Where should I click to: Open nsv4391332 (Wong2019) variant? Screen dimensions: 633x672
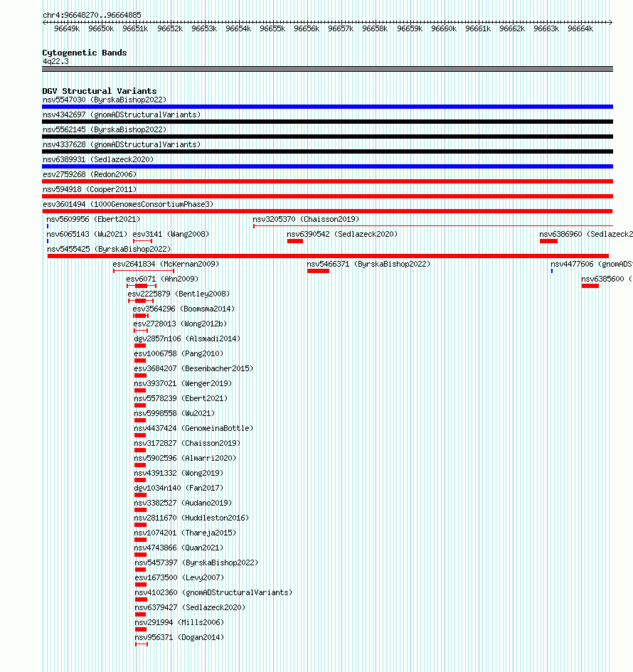(179, 473)
